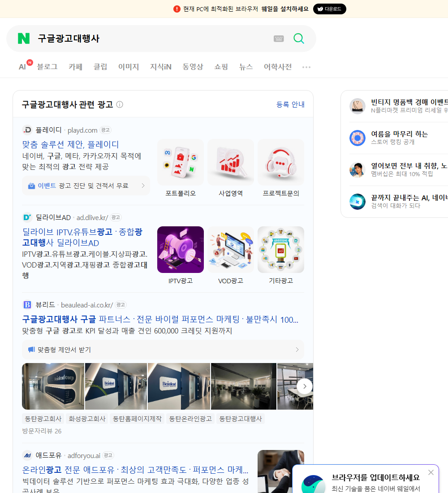The width and height of the screenshot is (448, 493).
Task: Click the ad info circle icon beside 관련 광고
Action: [120, 104]
